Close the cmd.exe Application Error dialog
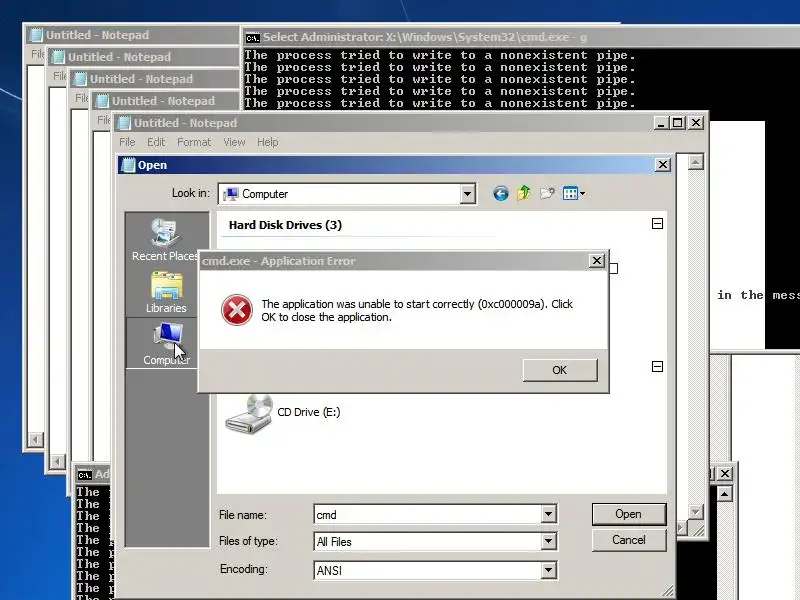 tap(596, 261)
